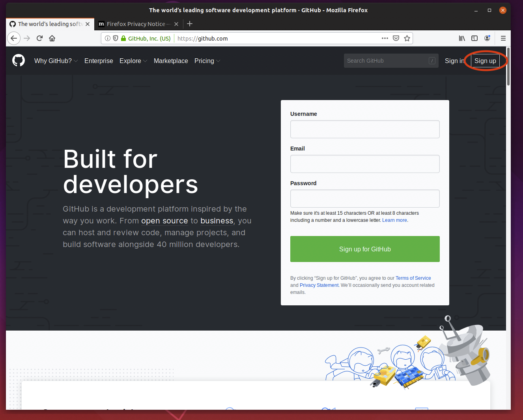Viewport: 523px width, 420px height.
Task: Save page to Pocket
Action: 396,38
